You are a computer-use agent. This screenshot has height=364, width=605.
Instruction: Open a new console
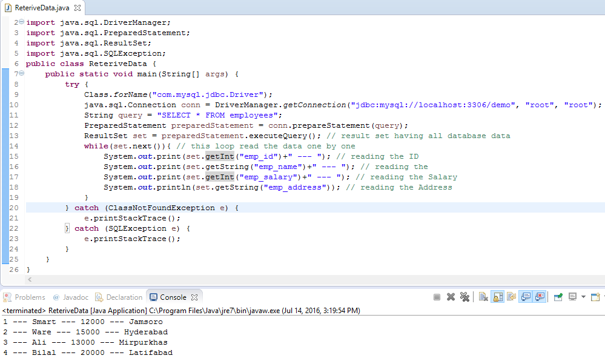(595, 297)
